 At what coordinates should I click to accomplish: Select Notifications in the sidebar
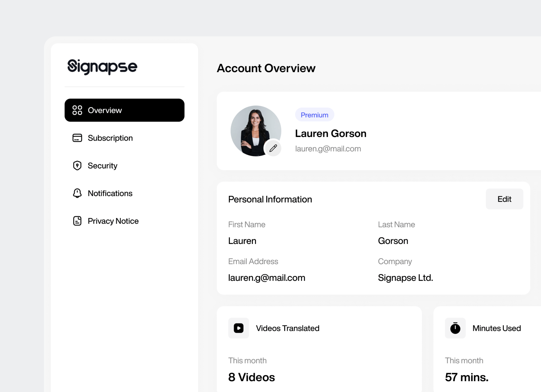point(124,193)
